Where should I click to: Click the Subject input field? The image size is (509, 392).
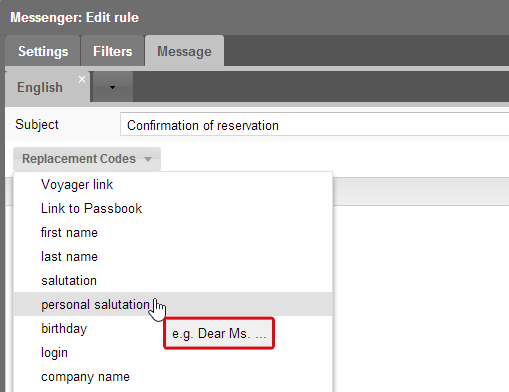tap(314, 125)
